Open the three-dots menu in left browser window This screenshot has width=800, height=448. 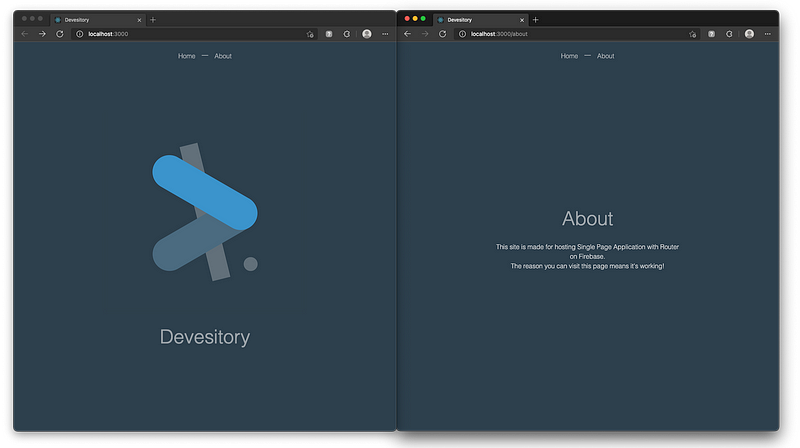pyautogui.click(x=385, y=34)
